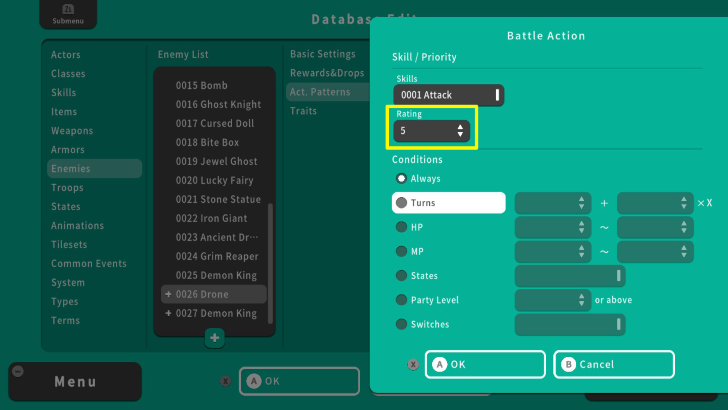Image resolution: width=728 pixels, height=410 pixels.
Task: Cancel the Battle Action dialog
Action: [x=614, y=364]
